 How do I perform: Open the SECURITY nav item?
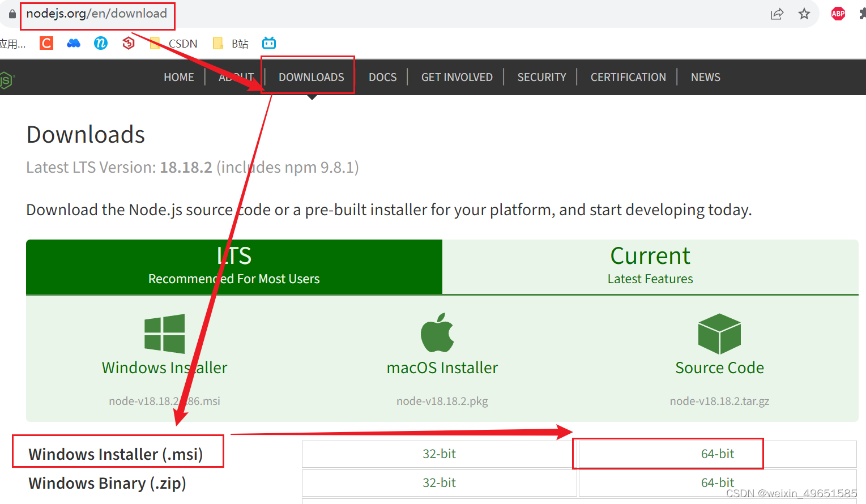point(542,77)
